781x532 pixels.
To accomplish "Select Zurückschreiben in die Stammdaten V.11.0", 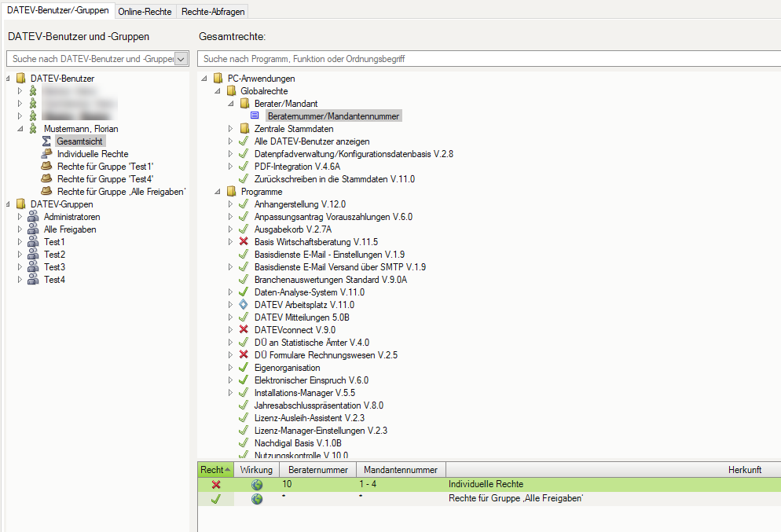I will tap(335, 179).
